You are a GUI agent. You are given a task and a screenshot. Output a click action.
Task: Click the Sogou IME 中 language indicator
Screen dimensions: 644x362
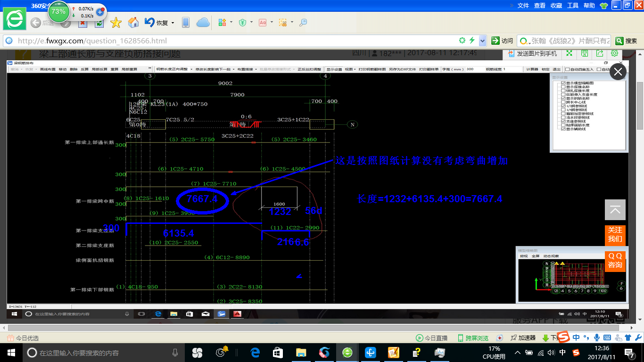pos(576,337)
